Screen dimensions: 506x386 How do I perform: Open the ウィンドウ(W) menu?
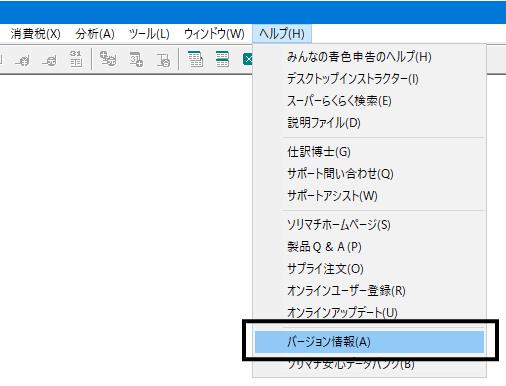(214, 34)
